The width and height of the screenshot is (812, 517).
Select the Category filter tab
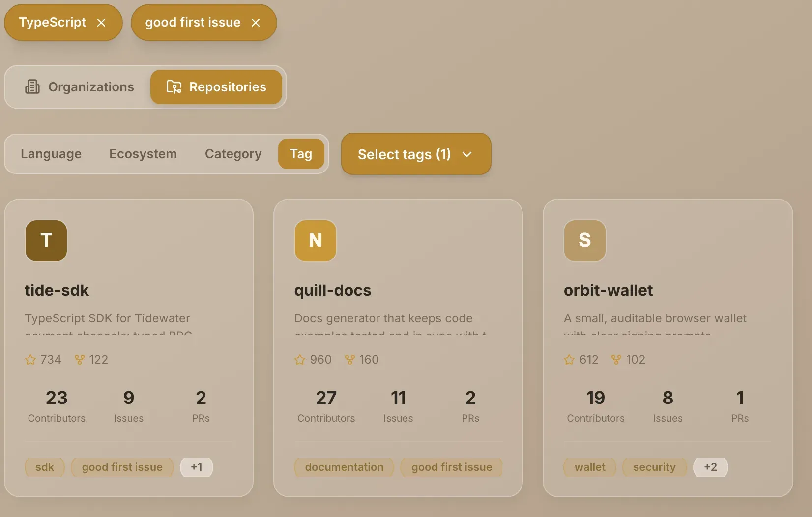pos(233,154)
